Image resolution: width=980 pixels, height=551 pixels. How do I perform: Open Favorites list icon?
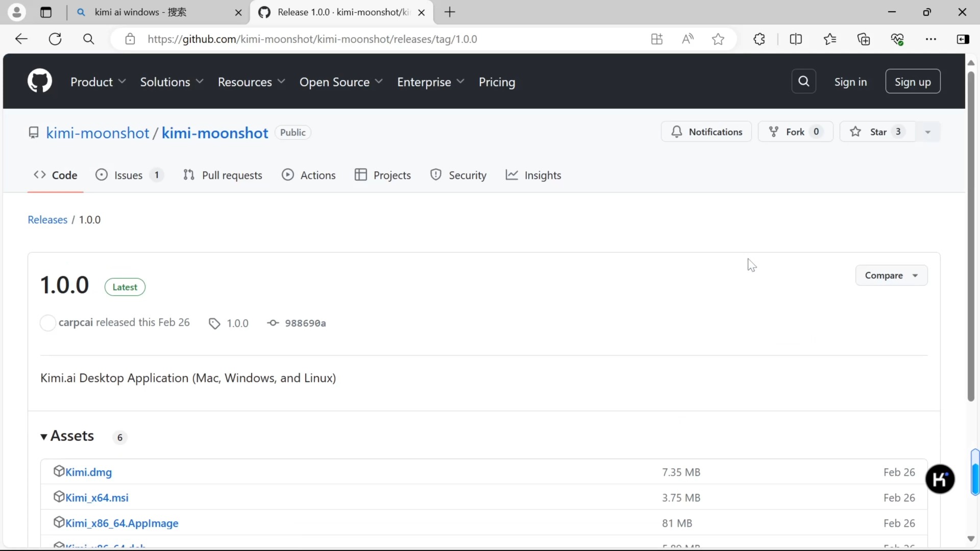pos(830,39)
